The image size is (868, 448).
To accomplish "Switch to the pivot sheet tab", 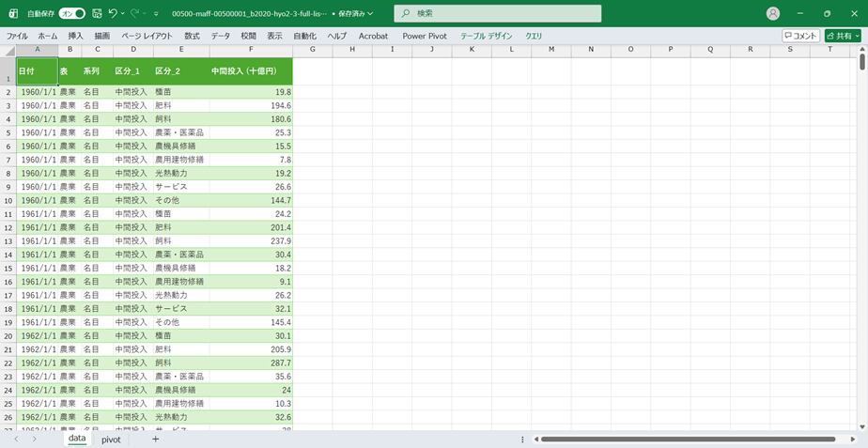I will [111, 439].
